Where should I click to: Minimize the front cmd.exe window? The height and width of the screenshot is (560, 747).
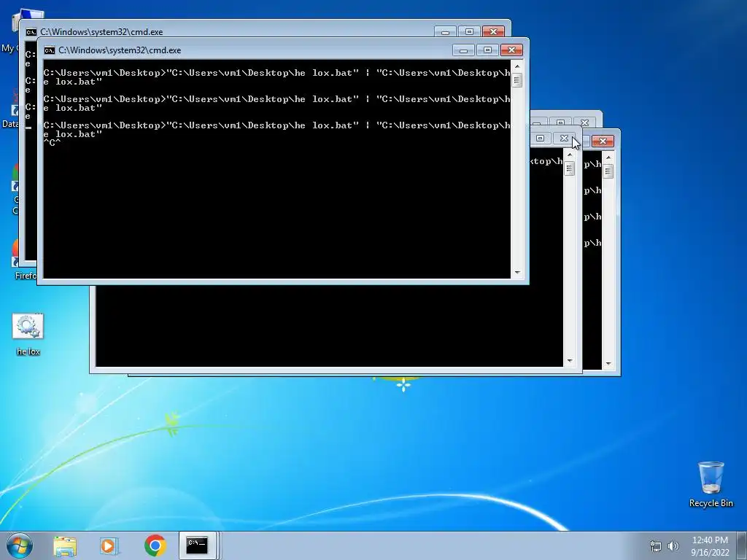[x=463, y=50]
